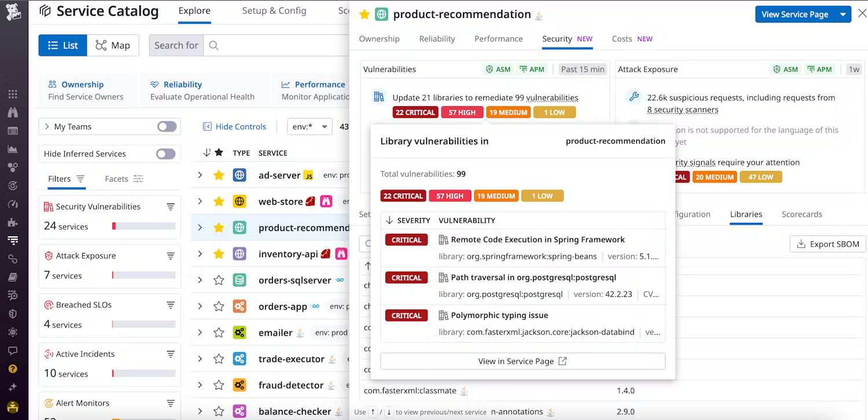Toggle the Hide Inferred Services switch
This screenshot has width=868, height=420.
tap(166, 154)
